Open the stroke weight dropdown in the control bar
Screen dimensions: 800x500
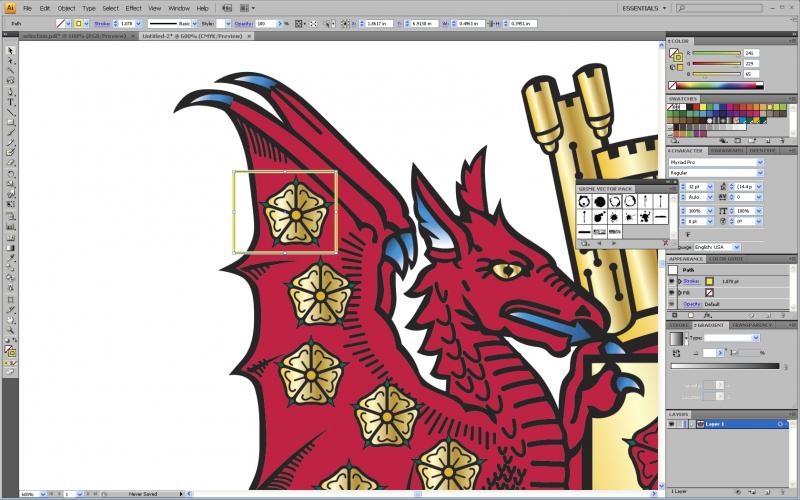pos(138,23)
